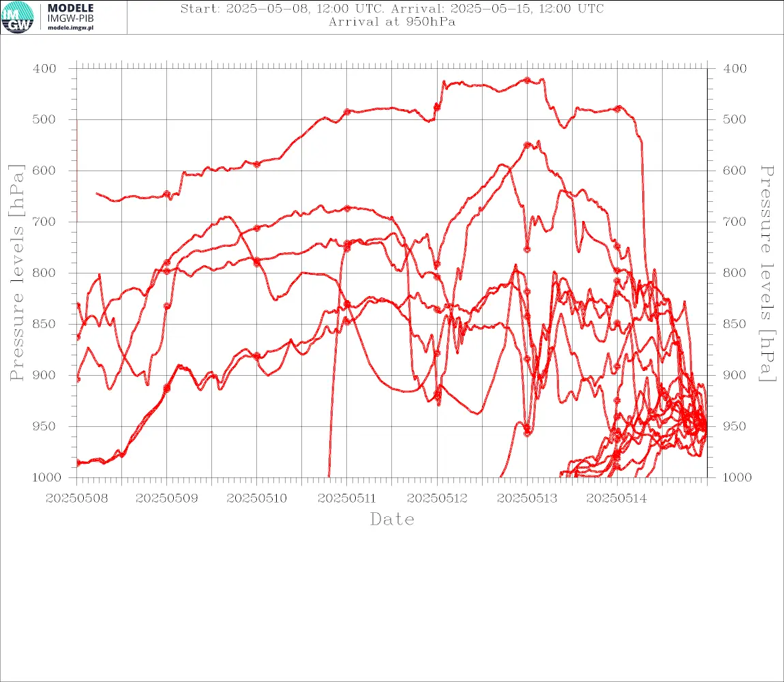Click the 20250514 date label

(x=617, y=499)
